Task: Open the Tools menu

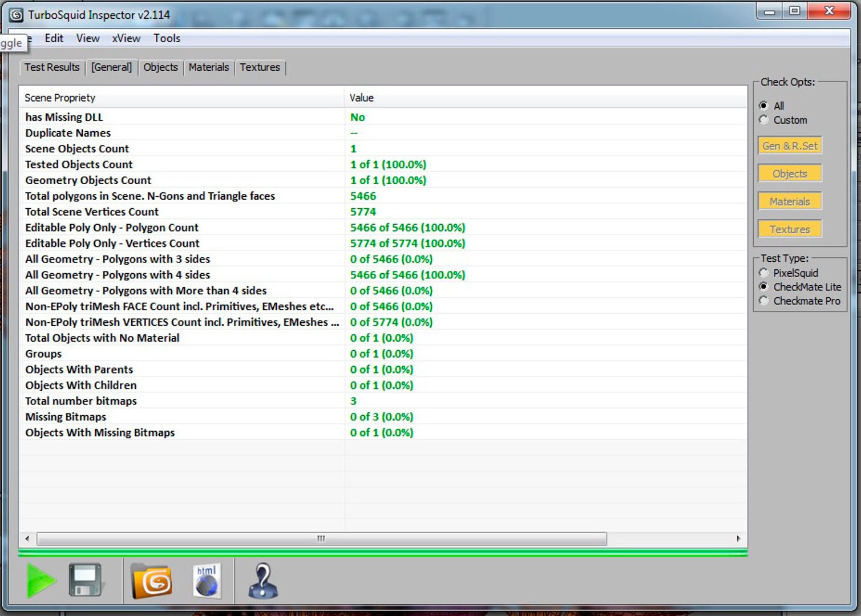Action: (167, 38)
